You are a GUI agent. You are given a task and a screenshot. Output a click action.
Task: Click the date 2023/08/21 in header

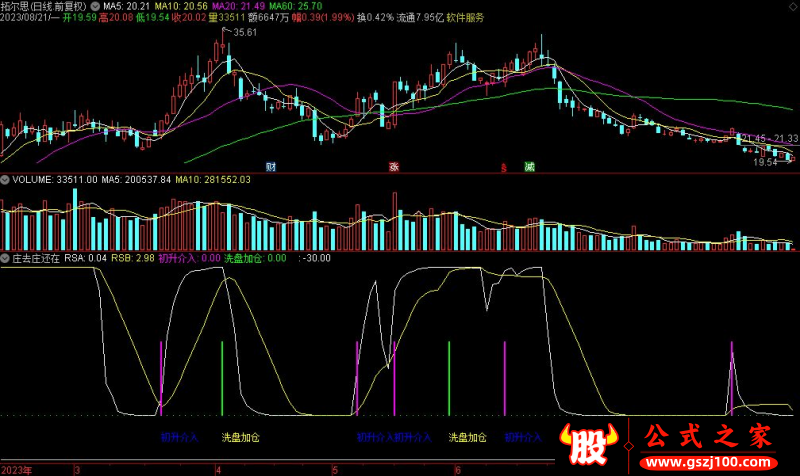(24, 17)
